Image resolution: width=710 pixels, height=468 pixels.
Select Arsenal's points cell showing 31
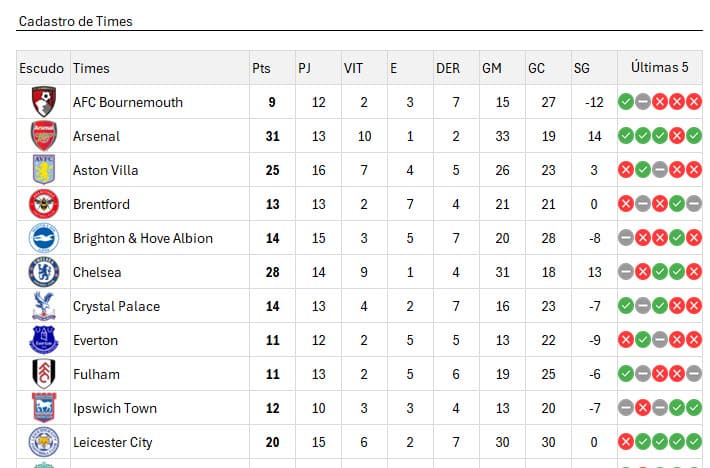coord(272,136)
